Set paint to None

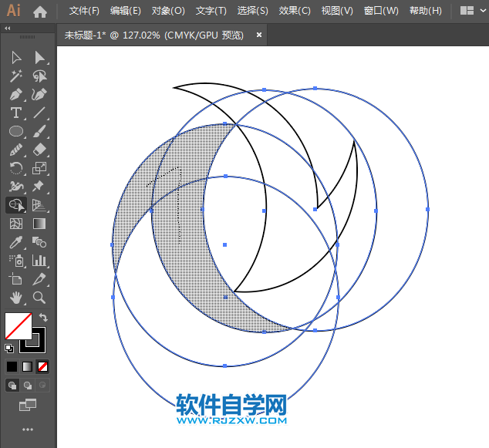pos(42,366)
